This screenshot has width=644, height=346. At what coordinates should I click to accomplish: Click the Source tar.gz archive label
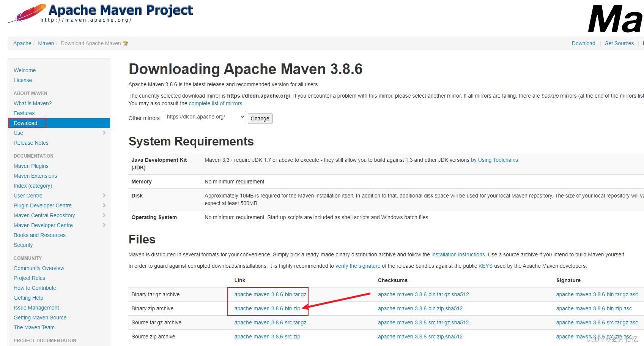click(x=156, y=322)
